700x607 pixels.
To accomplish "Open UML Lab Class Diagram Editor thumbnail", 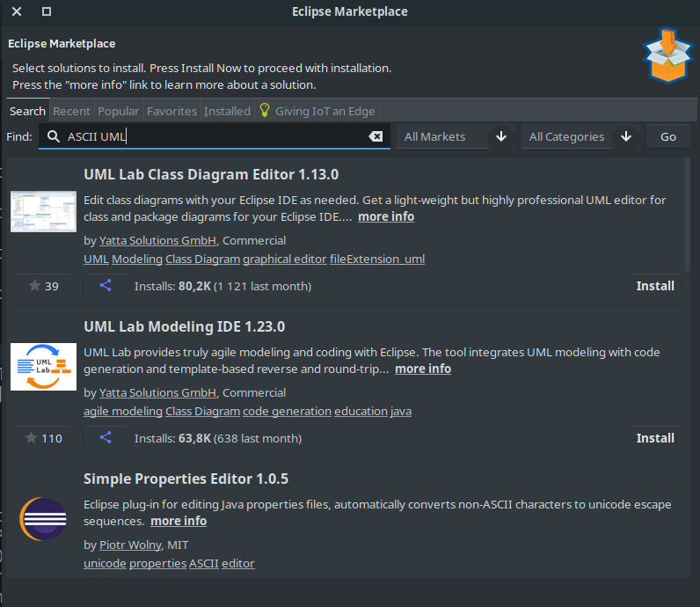I will [44, 211].
